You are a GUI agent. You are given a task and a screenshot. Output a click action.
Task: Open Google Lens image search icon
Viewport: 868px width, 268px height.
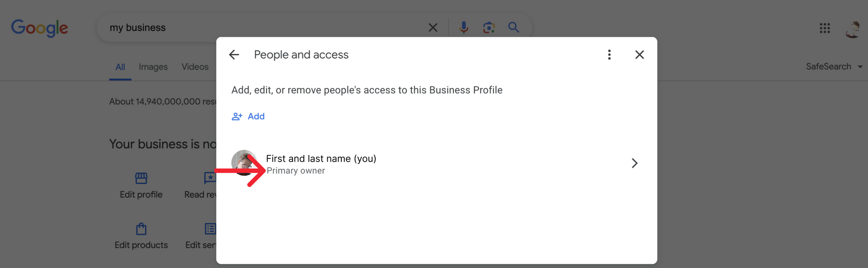tap(489, 28)
